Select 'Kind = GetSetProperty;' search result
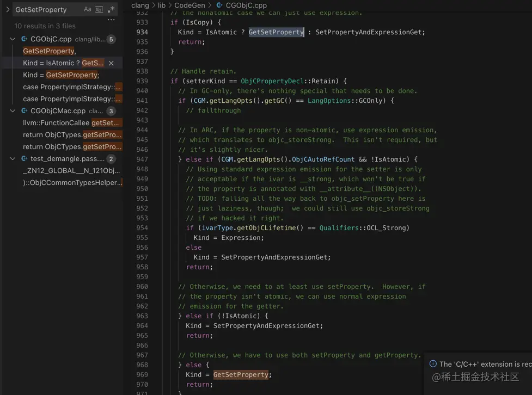Viewport: 532px width, 395px height. [x=63, y=75]
